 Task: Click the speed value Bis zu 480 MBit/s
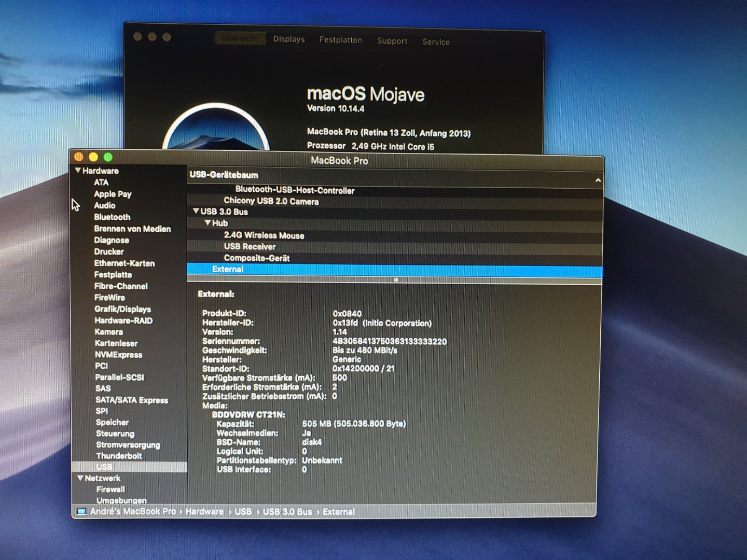[365, 351]
